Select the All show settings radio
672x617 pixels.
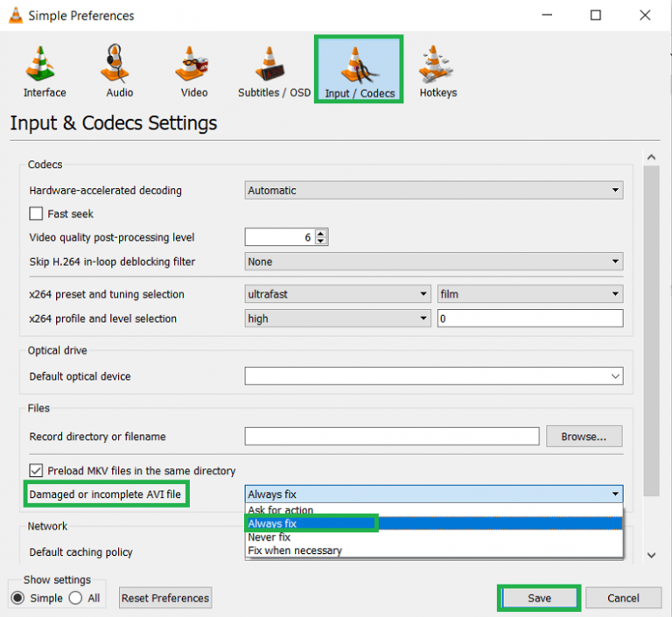tap(75, 598)
